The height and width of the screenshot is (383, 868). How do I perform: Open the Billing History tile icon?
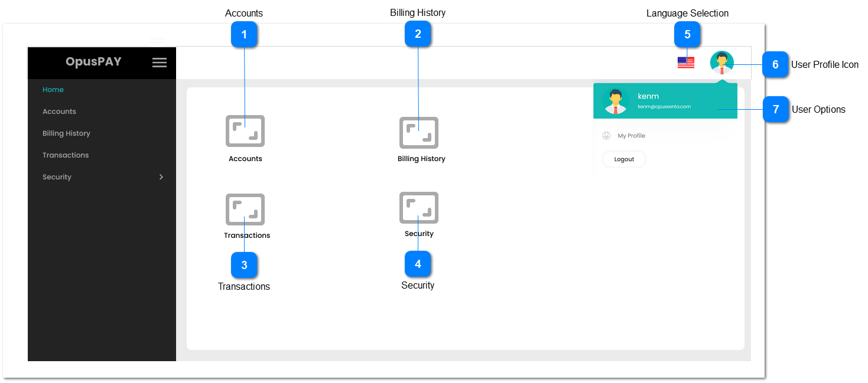click(x=418, y=132)
